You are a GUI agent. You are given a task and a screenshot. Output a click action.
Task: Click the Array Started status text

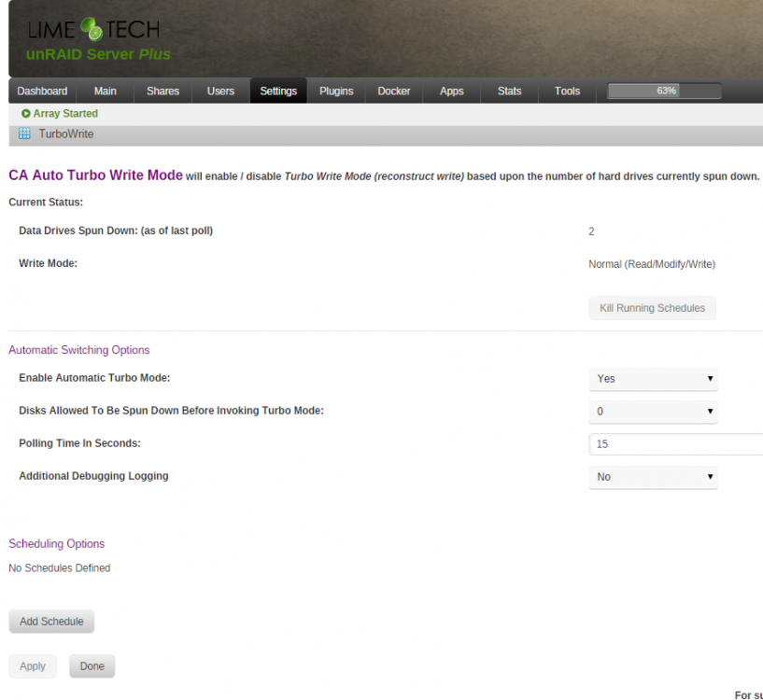click(x=65, y=113)
